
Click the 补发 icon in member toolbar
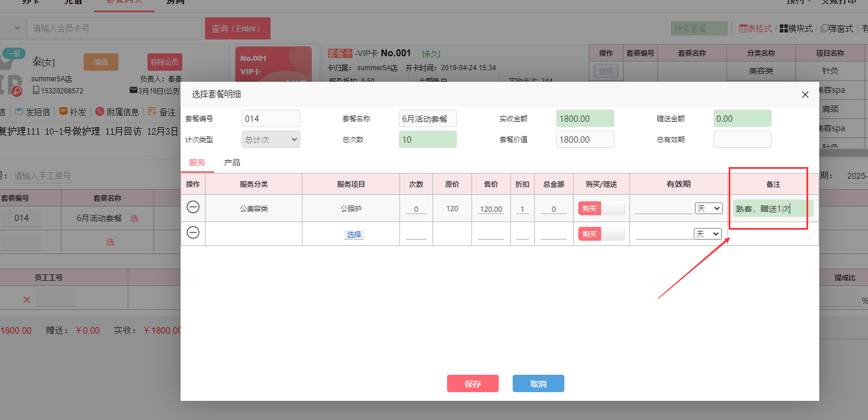point(63,111)
